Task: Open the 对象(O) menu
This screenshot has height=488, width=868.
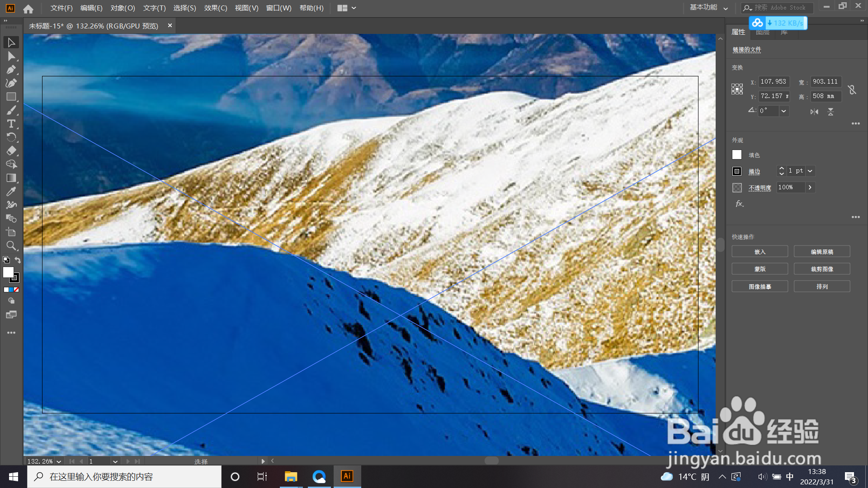Action: click(123, 8)
